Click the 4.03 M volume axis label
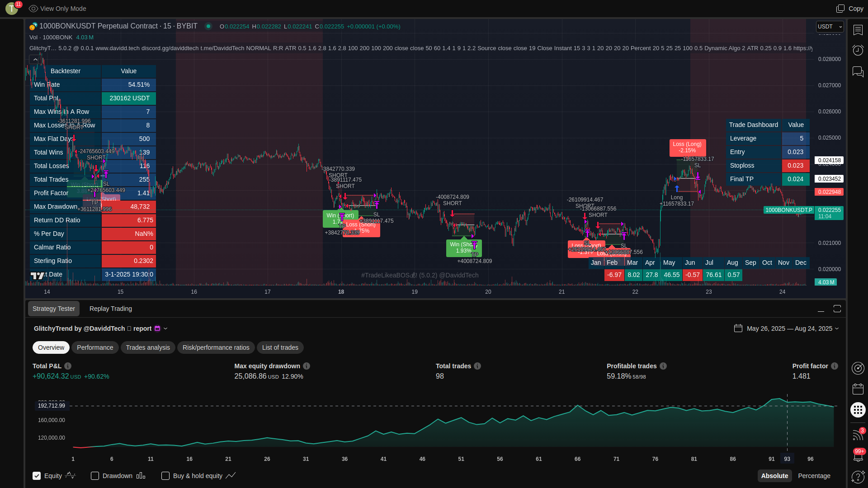The height and width of the screenshot is (488, 868). click(x=826, y=282)
